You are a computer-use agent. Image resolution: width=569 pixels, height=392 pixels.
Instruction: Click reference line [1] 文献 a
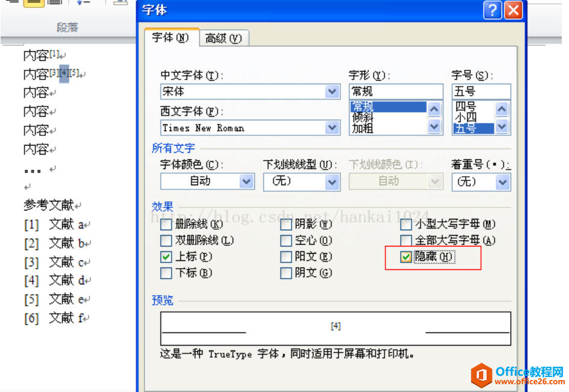pos(54,224)
